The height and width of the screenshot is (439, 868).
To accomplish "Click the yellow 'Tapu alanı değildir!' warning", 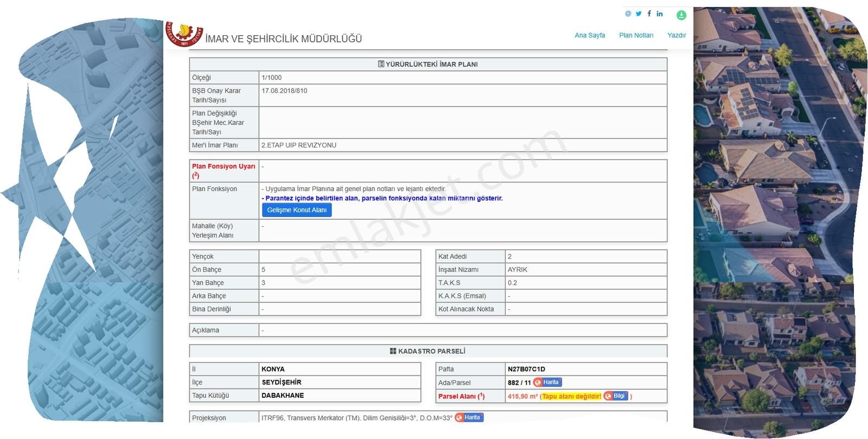I will tap(571, 397).
